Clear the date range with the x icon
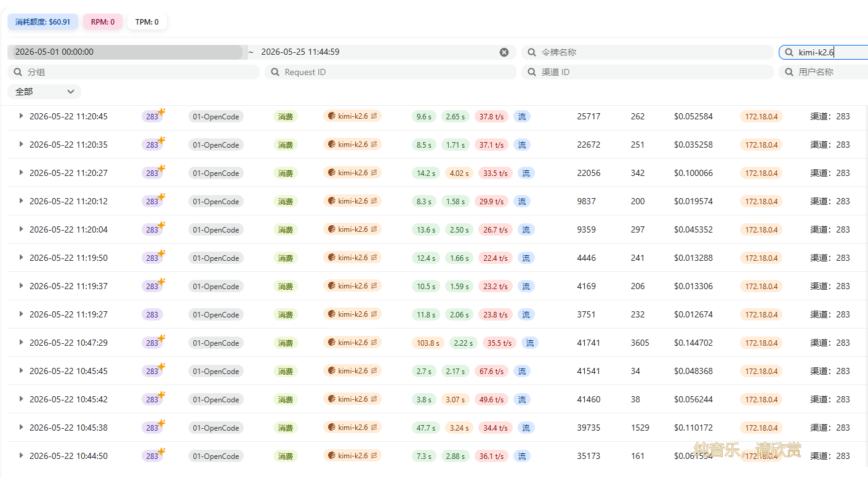Image resolution: width=868 pixels, height=478 pixels. pos(504,52)
